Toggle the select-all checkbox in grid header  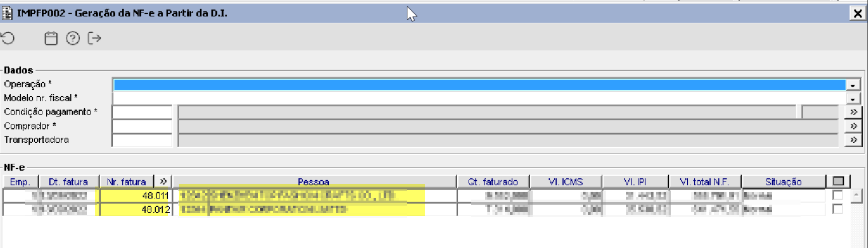(838, 181)
